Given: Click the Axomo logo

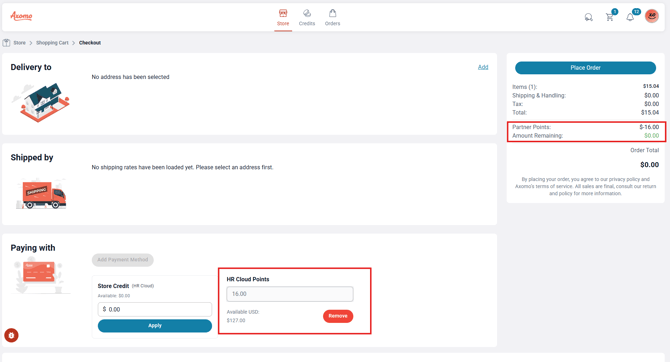Looking at the screenshot, I should [21, 16].
